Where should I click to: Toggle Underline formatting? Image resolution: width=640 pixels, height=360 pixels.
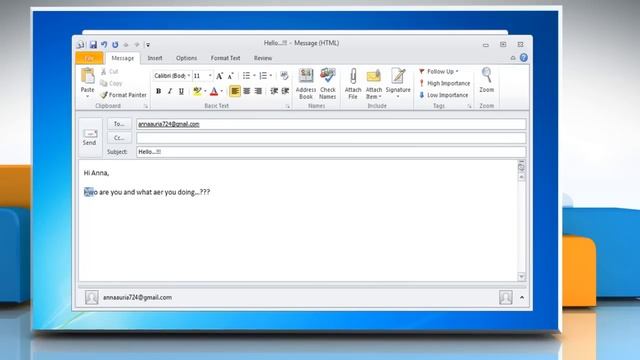(x=181, y=91)
